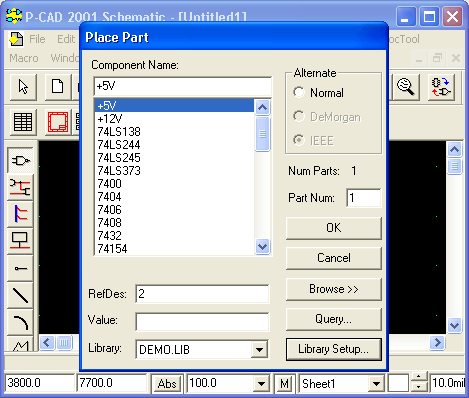Click the OK button
The width and height of the screenshot is (469, 398).
[x=334, y=228]
